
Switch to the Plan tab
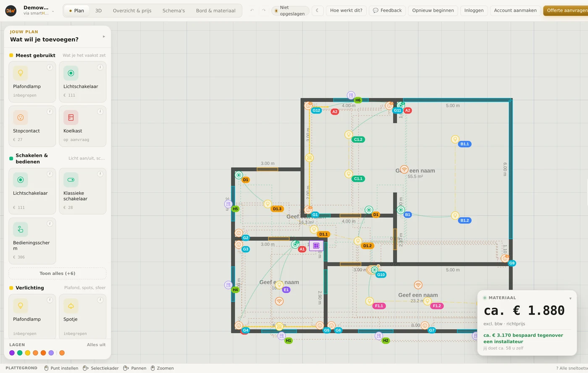pos(76,10)
